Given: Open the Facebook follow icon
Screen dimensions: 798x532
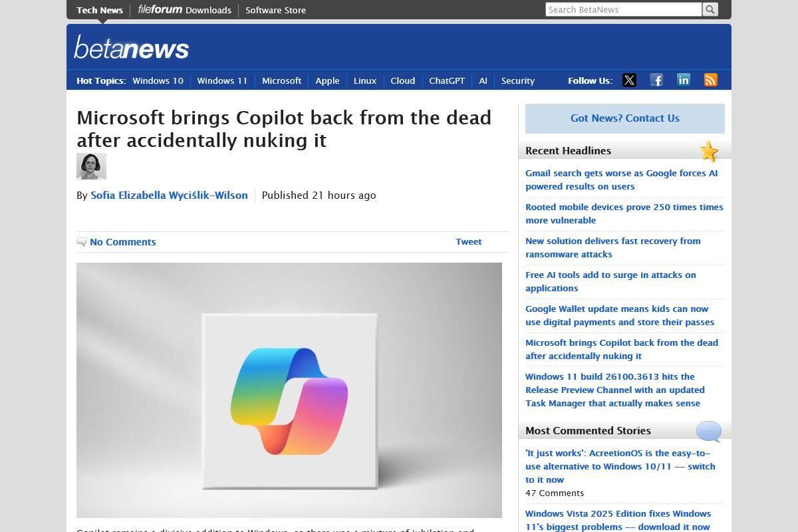Looking at the screenshot, I should point(656,80).
